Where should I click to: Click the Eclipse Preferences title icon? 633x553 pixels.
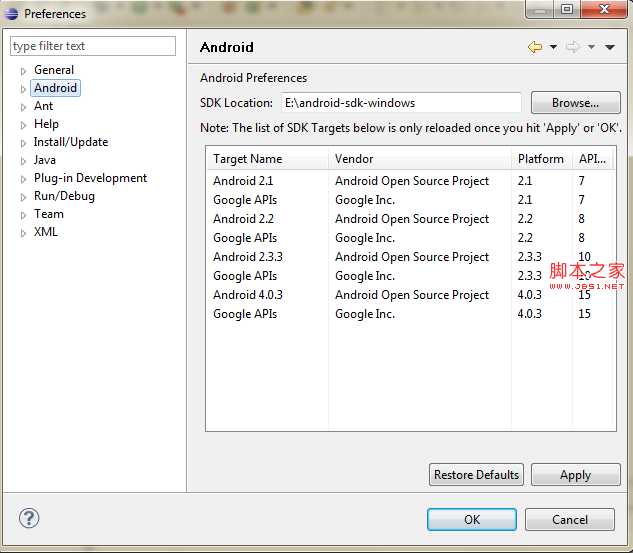(11, 13)
